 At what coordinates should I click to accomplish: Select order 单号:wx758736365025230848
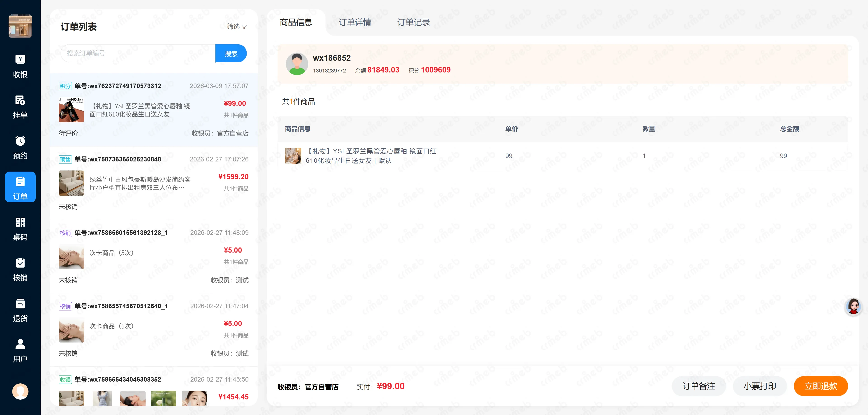[153, 183]
